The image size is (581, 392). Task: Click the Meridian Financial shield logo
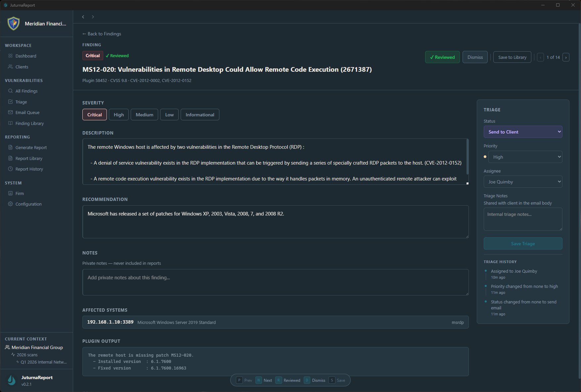(13, 23)
